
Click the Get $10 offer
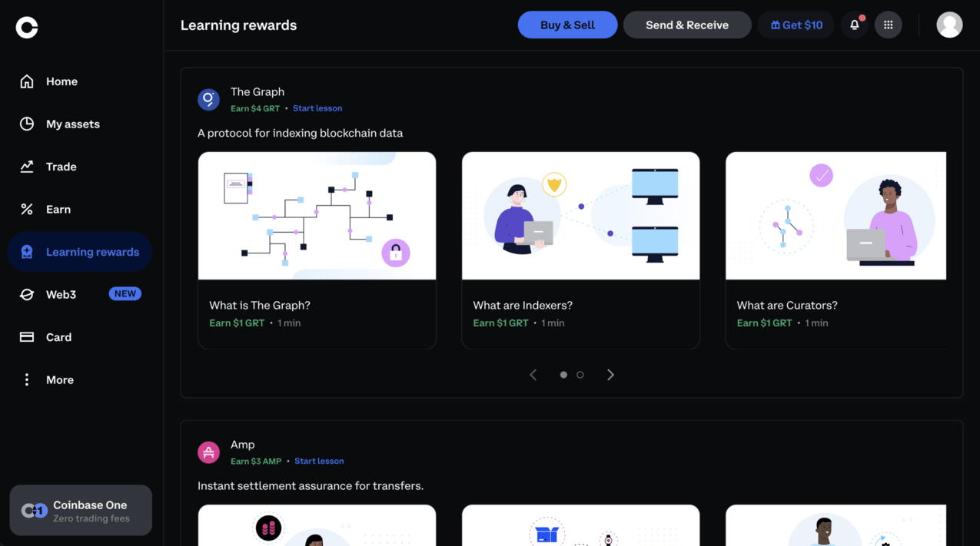click(796, 25)
